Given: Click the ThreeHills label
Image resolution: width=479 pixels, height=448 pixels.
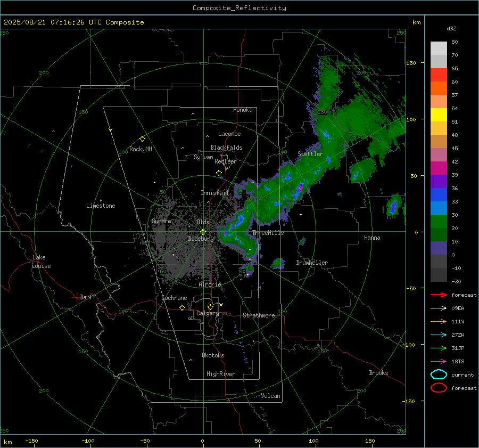Looking at the screenshot, I should 268,233.
